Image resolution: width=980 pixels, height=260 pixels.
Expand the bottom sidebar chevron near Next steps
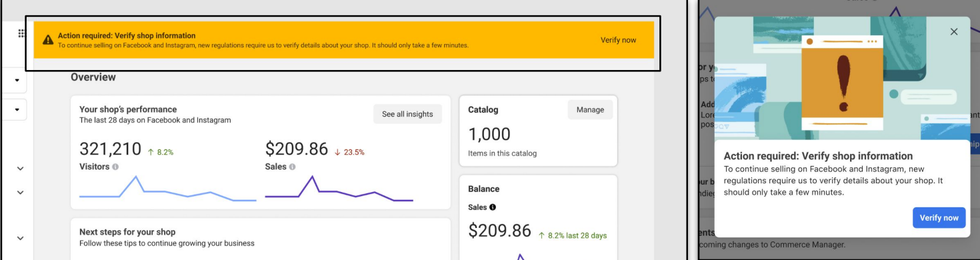pos(20,238)
